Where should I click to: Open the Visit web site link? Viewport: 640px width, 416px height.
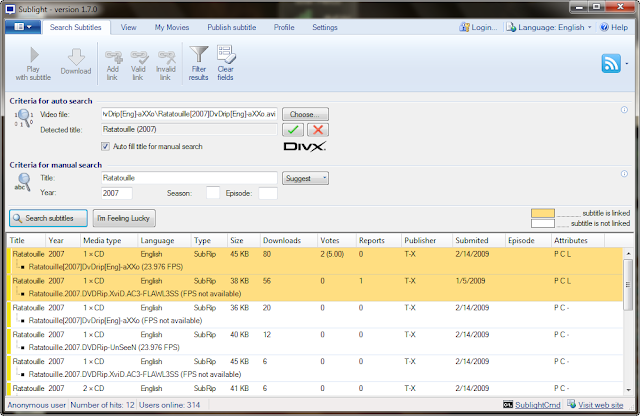[x=600, y=405]
